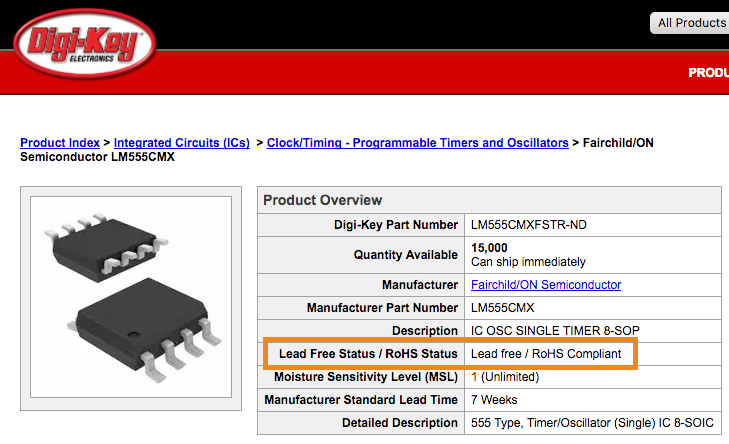The width and height of the screenshot is (729, 444).
Task: Click the '1 (Unlimited)' moisture sensitivity value
Action: (505, 377)
